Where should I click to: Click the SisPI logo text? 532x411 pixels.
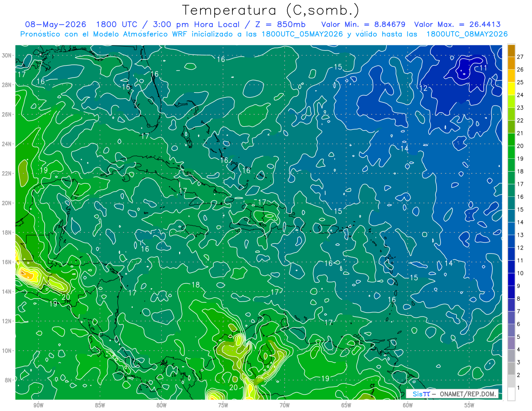pos(421,394)
